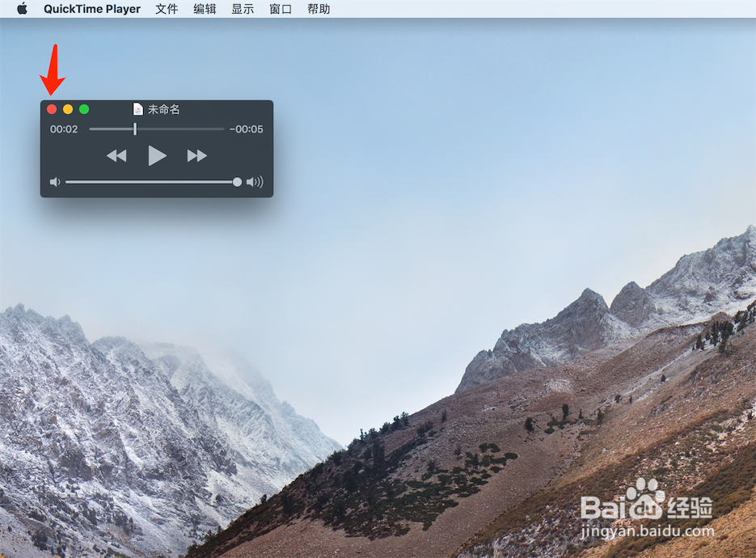Click the playhead on the progress bar
This screenshot has height=558, width=756.
(x=134, y=128)
